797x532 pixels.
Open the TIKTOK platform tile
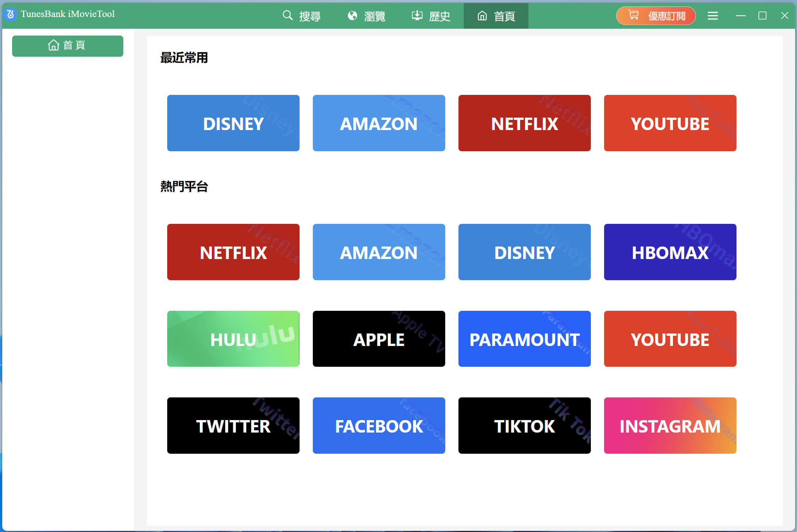524,426
